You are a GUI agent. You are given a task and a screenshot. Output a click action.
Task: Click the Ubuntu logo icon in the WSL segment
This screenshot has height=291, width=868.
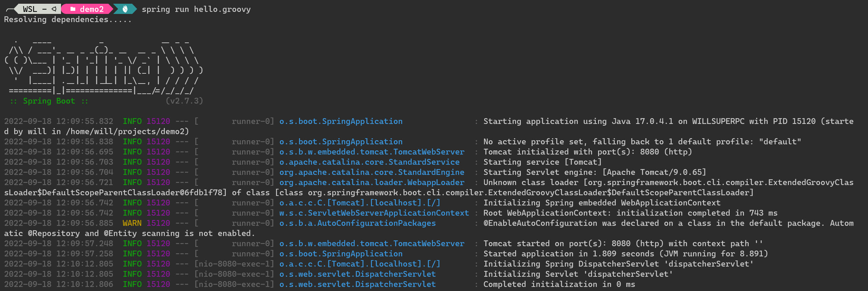[54, 9]
